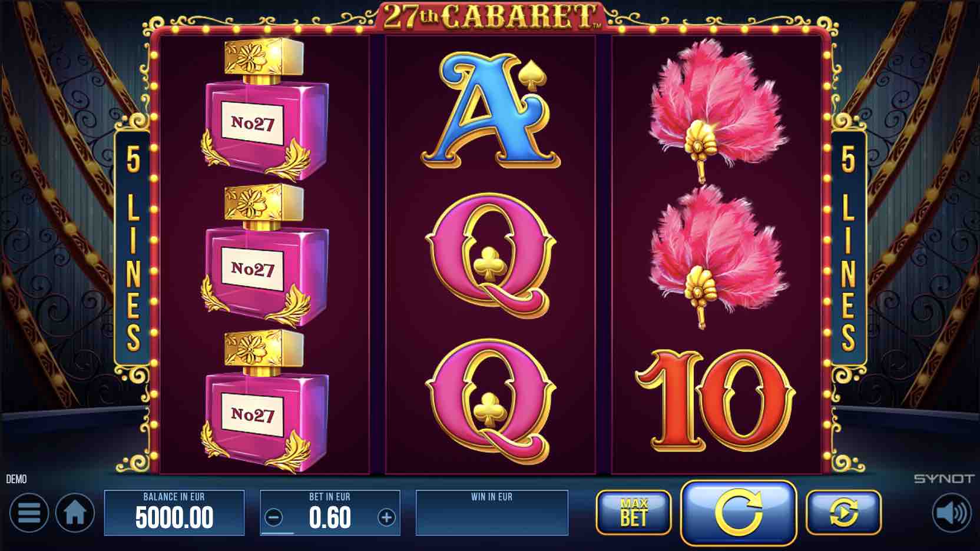The height and width of the screenshot is (551, 980).
Task: Click the red 10 symbol
Action: coord(714,401)
